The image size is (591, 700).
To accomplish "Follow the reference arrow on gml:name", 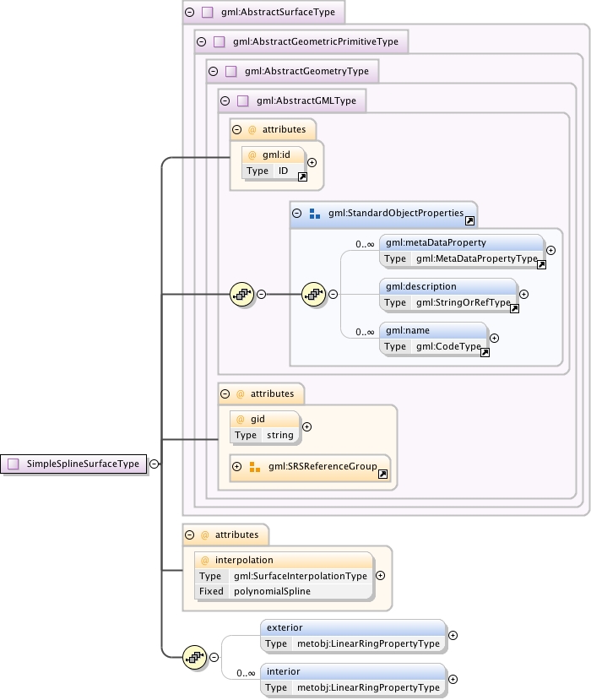I will (x=485, y=353).
